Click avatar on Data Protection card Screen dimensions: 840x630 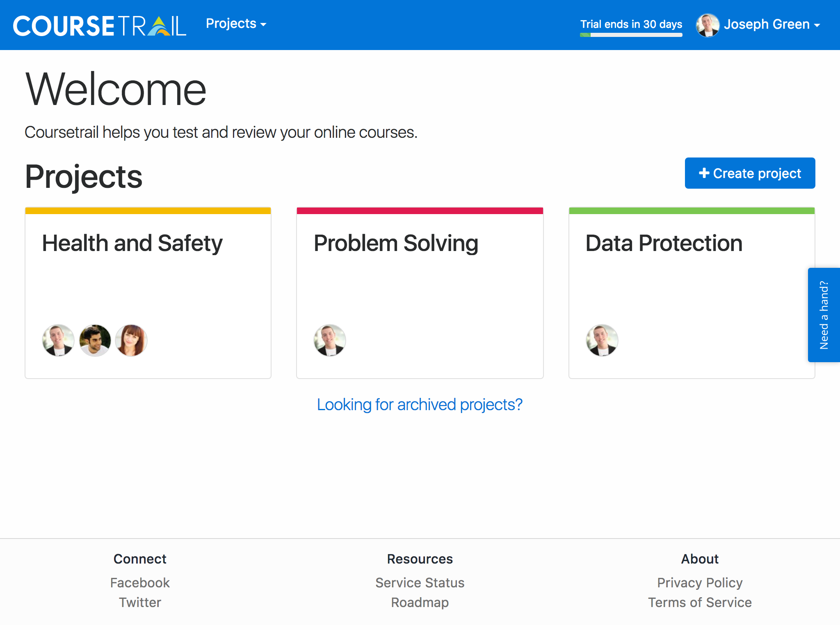pos(602,340)
